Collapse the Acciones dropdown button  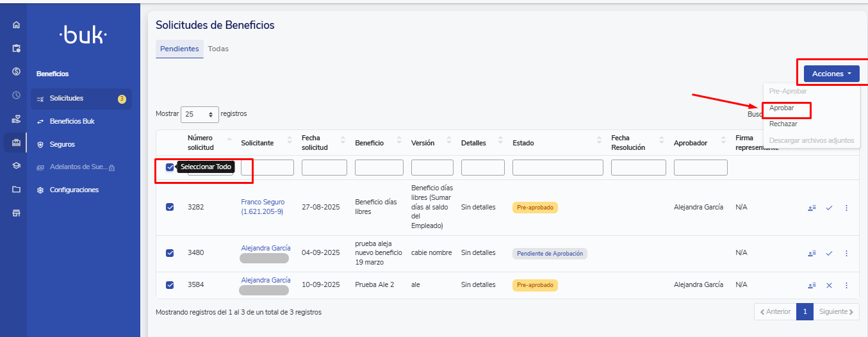click(x=831, y=74)
